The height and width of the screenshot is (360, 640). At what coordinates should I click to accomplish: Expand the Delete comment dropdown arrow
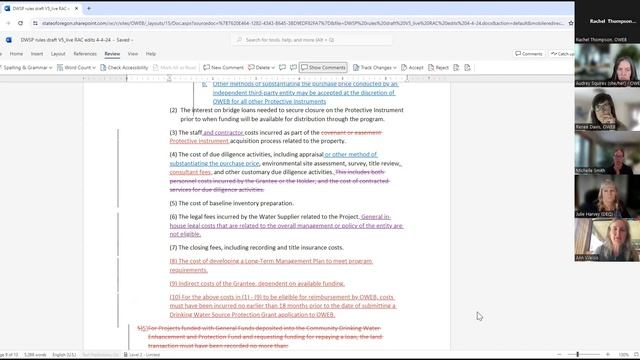273,68
